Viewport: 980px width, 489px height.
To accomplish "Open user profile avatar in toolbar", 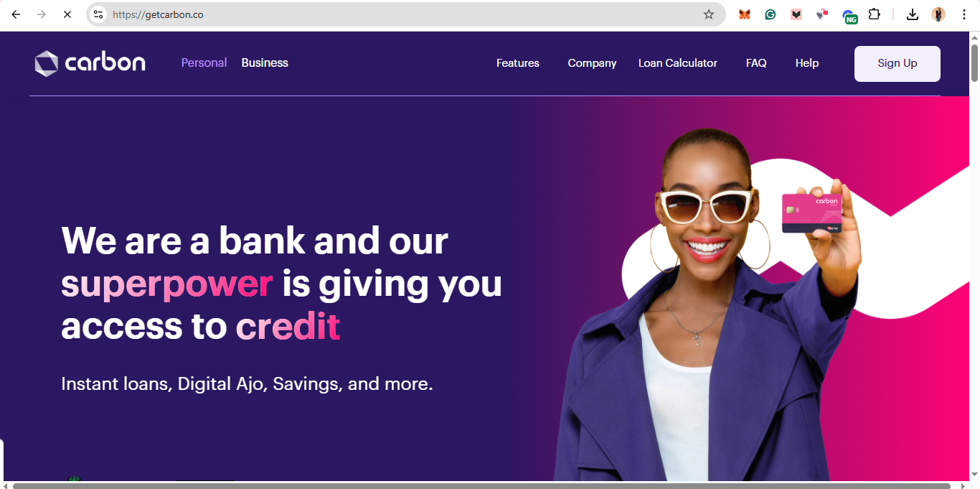I will [938, 14].
